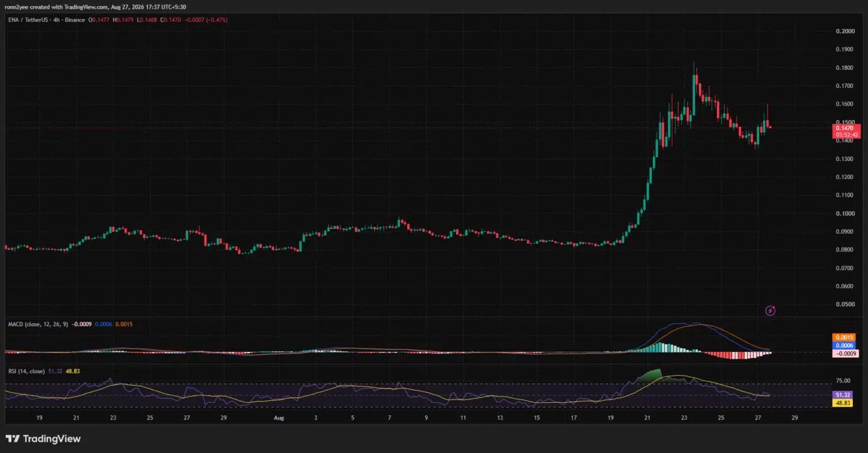Click the 0.0900 price axis label
868x453 pixels.
coord(845,232)
